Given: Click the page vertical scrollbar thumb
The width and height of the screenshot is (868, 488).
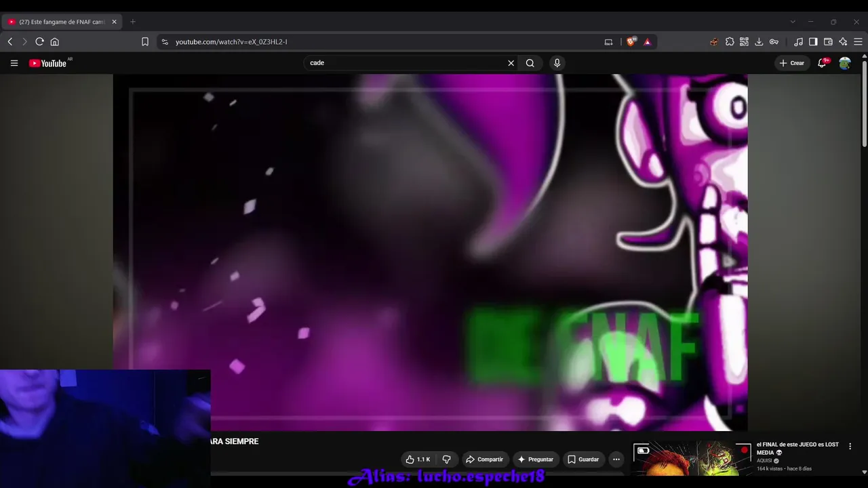Looking at the screenshot, I should 865,104.
